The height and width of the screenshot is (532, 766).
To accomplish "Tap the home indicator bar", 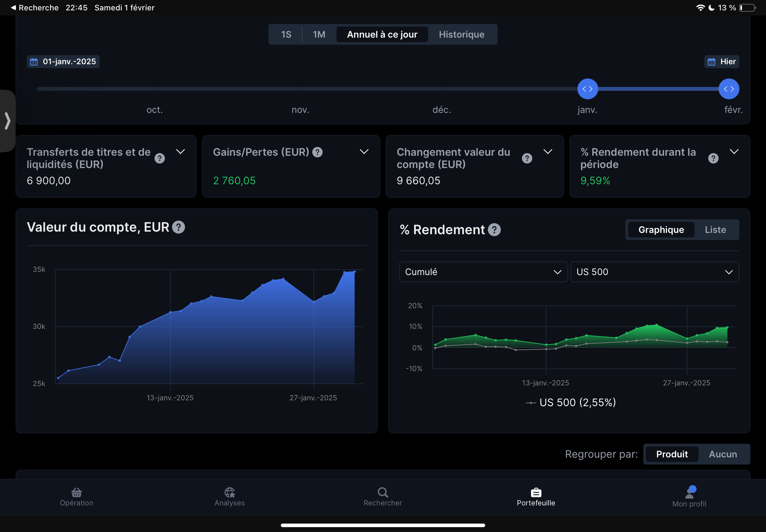I will [383, 525].
